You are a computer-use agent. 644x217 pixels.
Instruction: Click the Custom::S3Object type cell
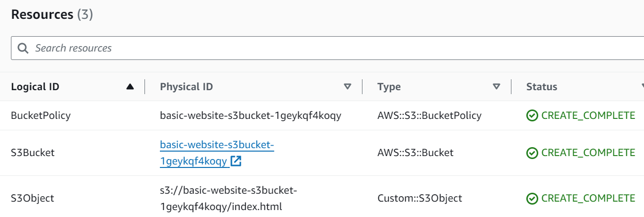tap(420, 199)
